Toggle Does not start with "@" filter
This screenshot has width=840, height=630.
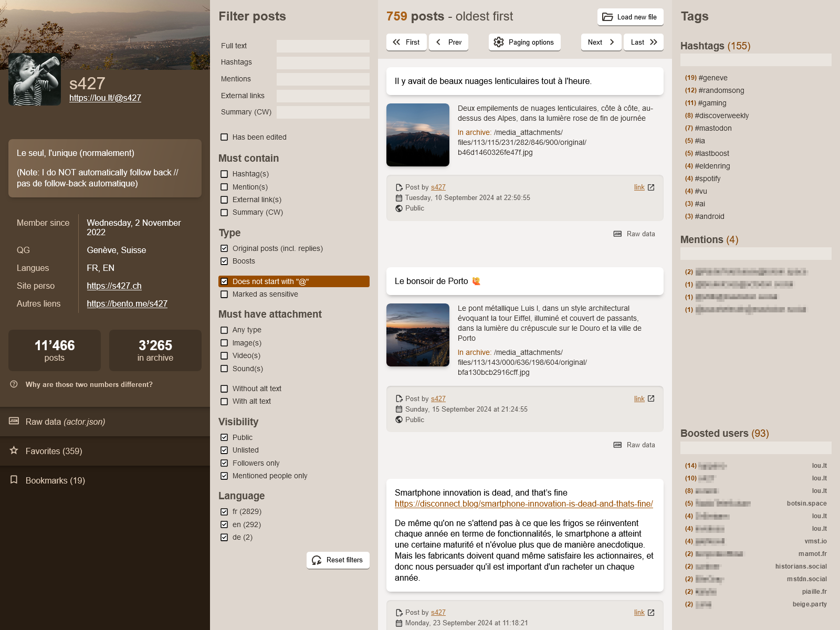pos(224,281)
